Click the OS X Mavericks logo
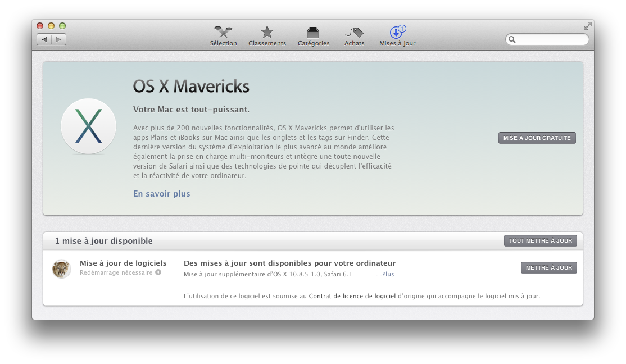 [88, 126]
